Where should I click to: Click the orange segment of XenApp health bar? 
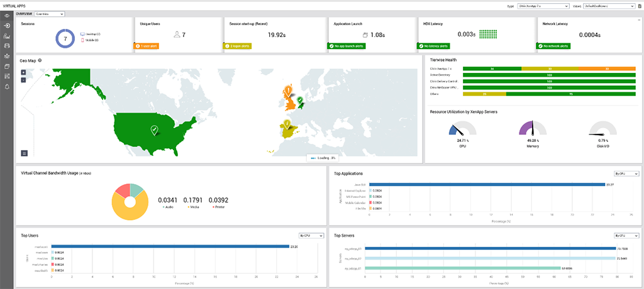[x=607, y=69]
